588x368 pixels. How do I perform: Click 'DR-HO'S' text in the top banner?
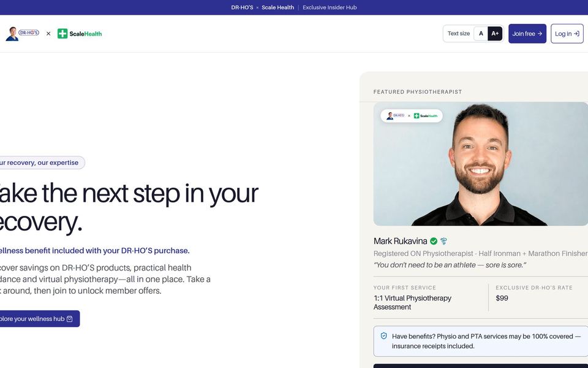[242, 7]
